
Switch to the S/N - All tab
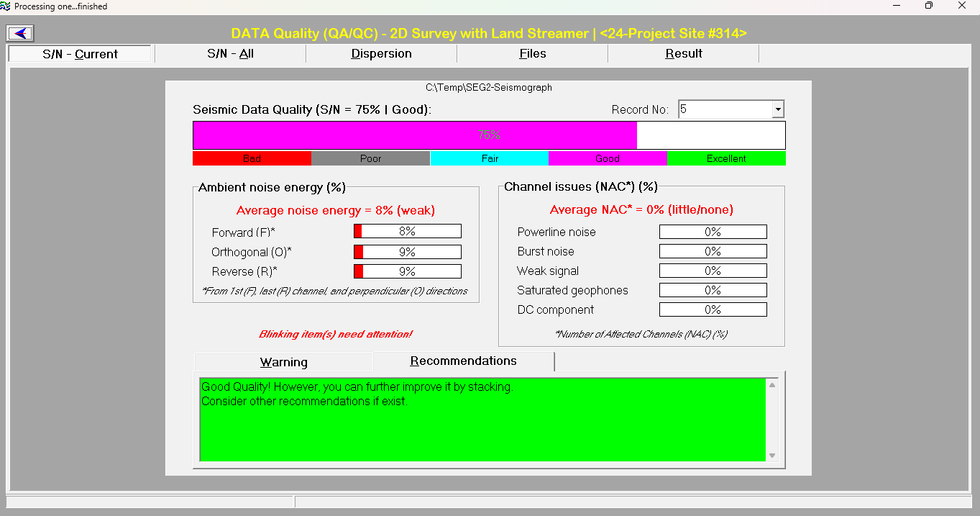pyautogui.click(x=230, y=54)
